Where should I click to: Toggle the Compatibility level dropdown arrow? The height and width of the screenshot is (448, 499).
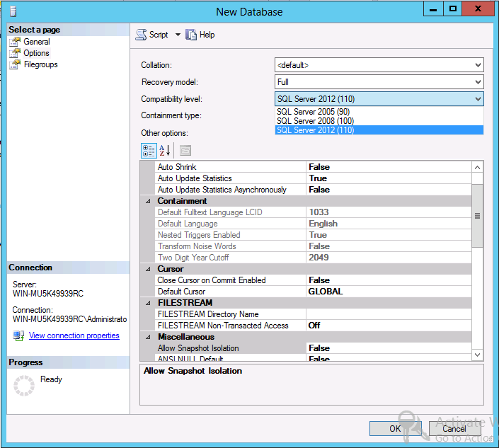pos(478,99)
